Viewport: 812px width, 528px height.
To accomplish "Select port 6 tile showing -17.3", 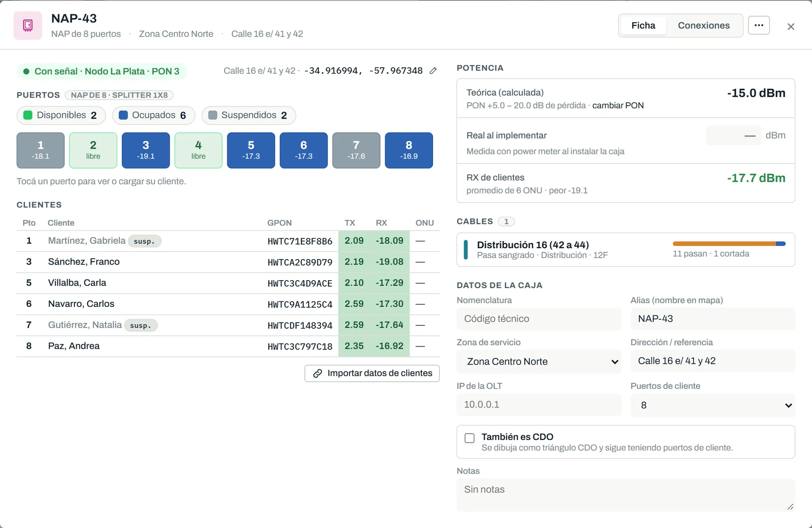I will point(304,150).
